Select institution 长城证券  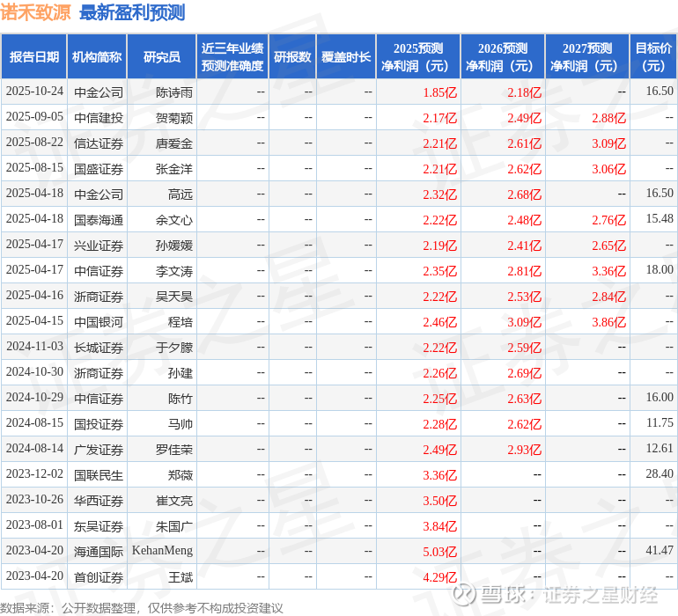[x=99, y=347]
